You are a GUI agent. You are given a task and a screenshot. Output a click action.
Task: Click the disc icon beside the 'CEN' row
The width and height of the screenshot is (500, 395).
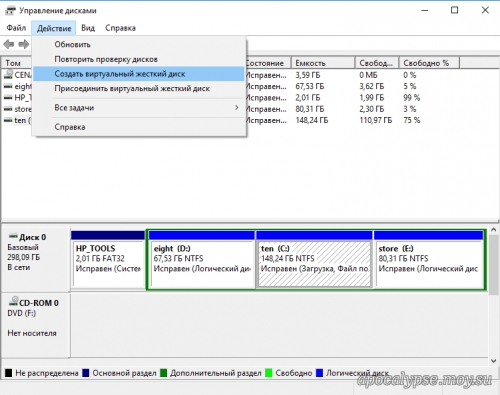[x=8, y=75]
